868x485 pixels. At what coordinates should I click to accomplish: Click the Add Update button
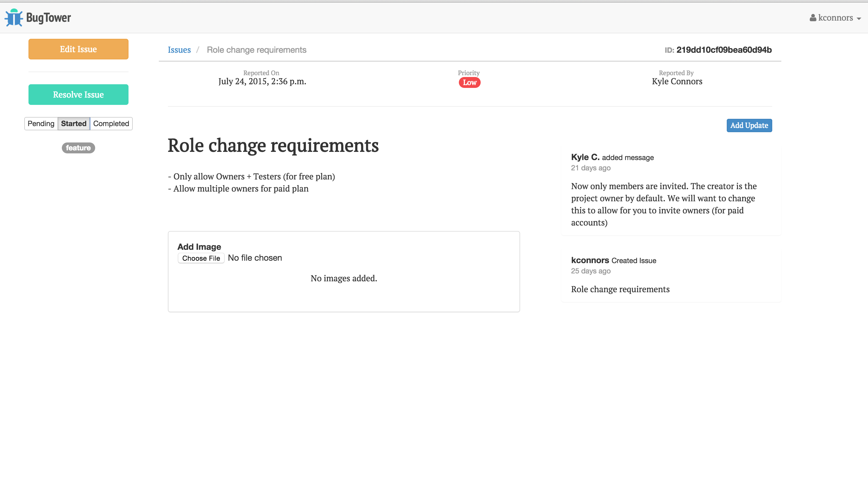(x=749, y=125)
